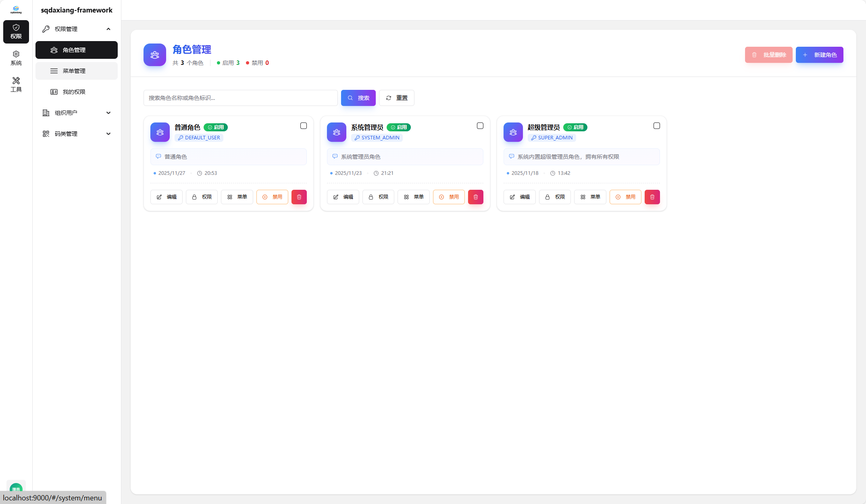Delete the 普通角色 role via red trash icon
The image size is (866, 504).
coord(299,197)
